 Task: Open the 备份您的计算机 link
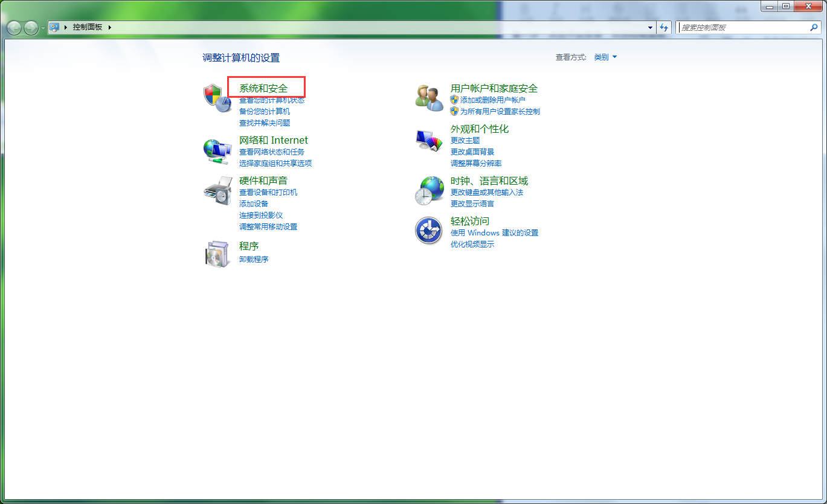pos(263,111)
